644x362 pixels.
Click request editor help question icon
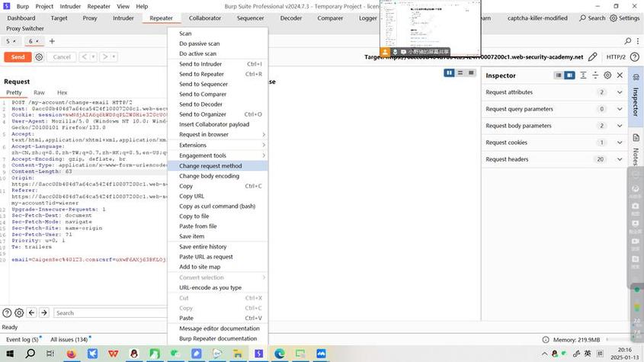click(7, 313)
